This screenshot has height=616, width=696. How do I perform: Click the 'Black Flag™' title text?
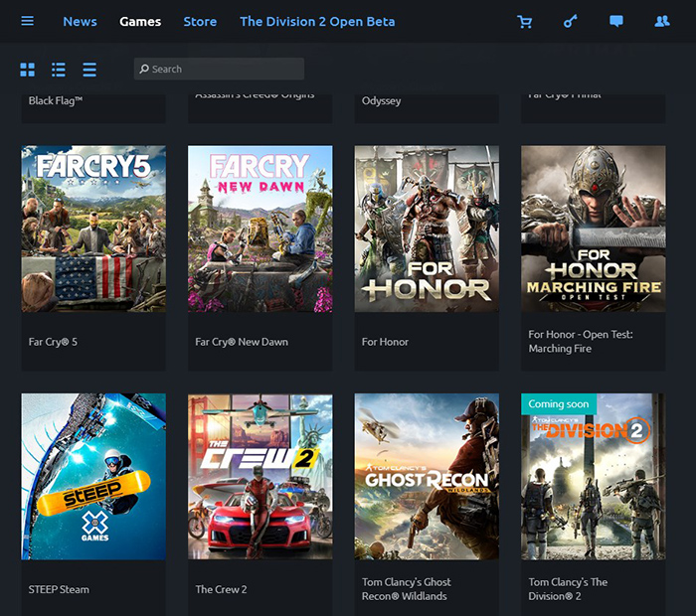[x=56, y=100]
